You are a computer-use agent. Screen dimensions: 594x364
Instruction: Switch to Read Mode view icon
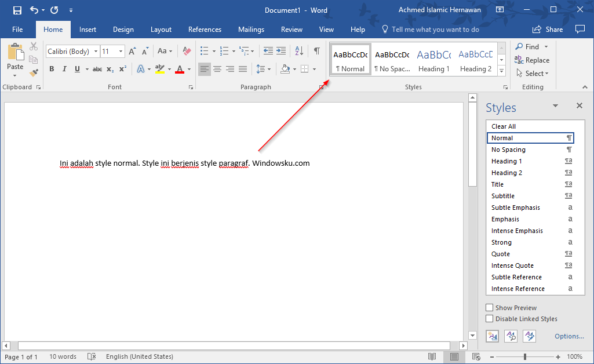coord(432,356)
